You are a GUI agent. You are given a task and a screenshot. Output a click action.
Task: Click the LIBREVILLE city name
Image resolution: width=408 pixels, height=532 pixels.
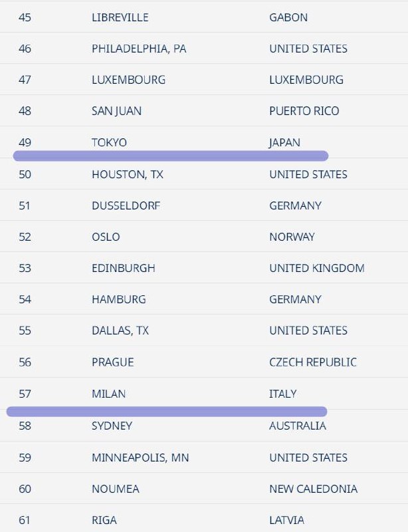click(120, 17)
